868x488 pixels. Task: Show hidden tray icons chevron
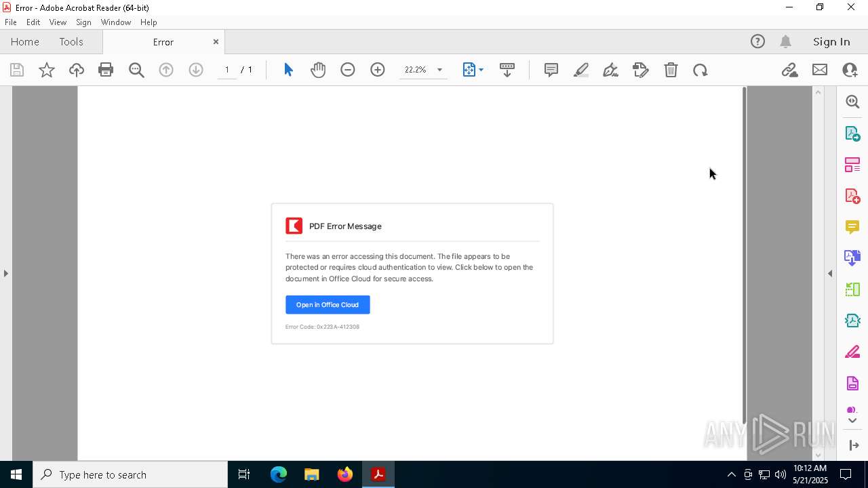coord(731,474)
